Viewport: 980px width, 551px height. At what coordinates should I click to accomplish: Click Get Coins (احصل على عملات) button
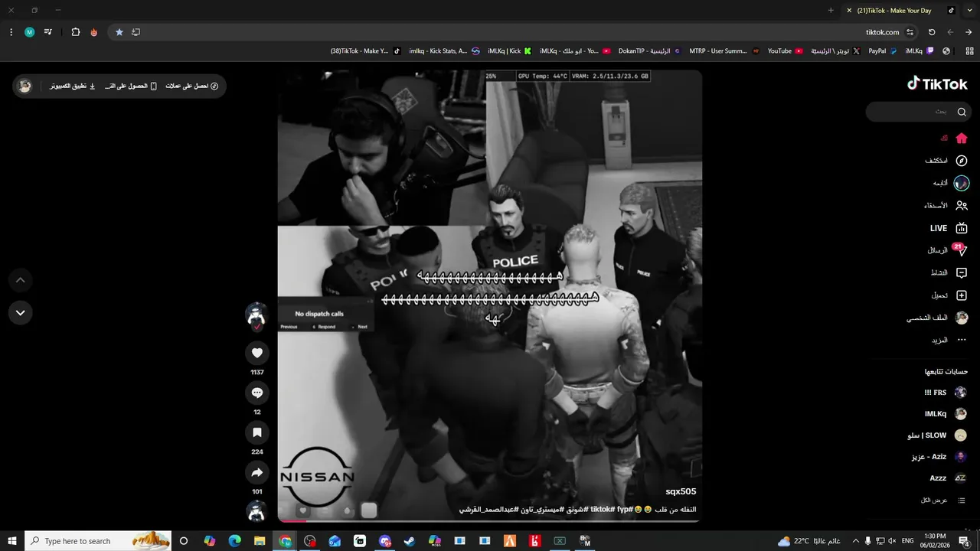coord(191,86)
